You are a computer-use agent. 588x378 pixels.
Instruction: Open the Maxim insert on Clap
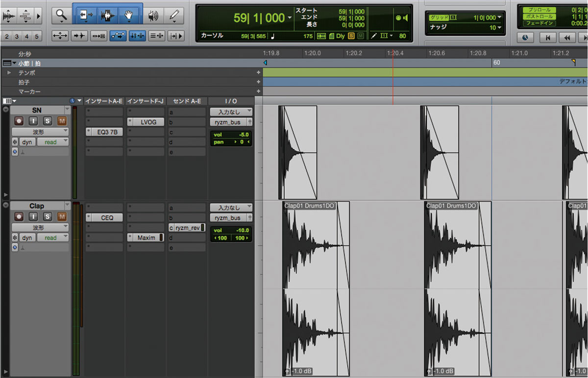(x=146, y=237)
